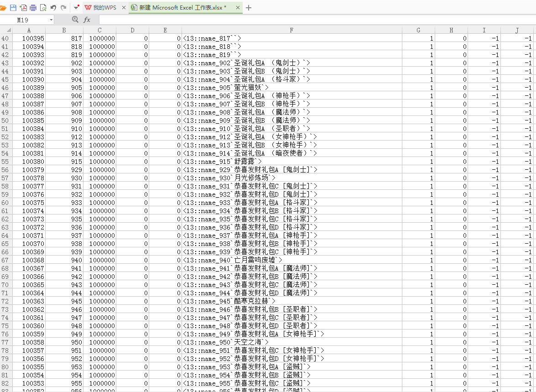The width and height of the screenshot is (536, 392).
Task: Click the Redo arrow
Action: pyautogui.click(x=63, y=8)
